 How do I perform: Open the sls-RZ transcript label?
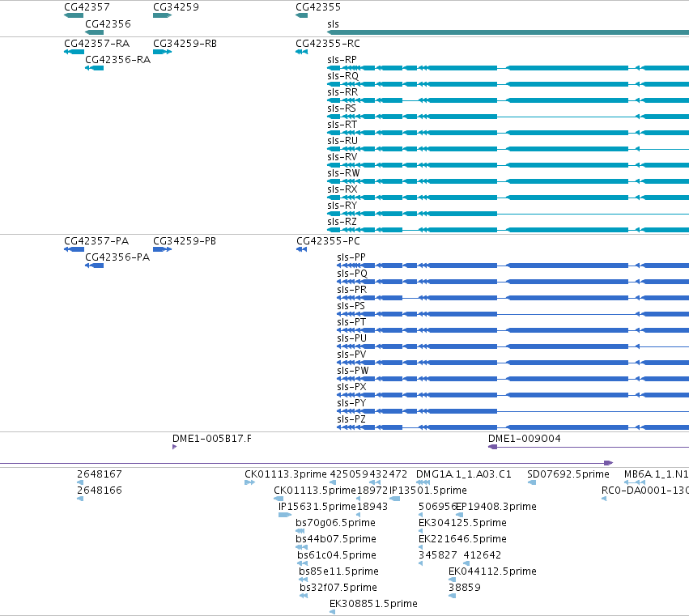[x=342, y=222]
